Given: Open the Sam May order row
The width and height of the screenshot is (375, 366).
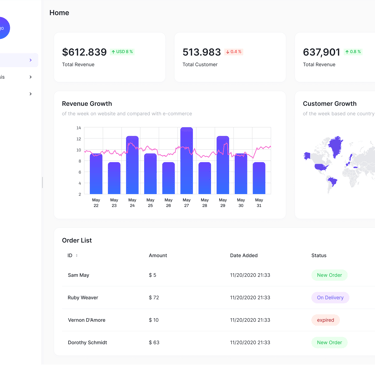Looking at the screenshot, I should (x=218, y=275).
